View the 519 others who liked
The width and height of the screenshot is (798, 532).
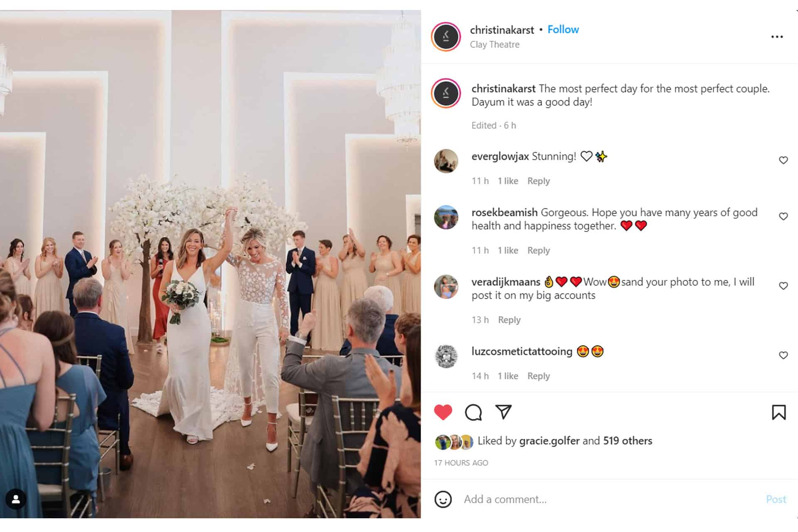[x=628, y=441]
